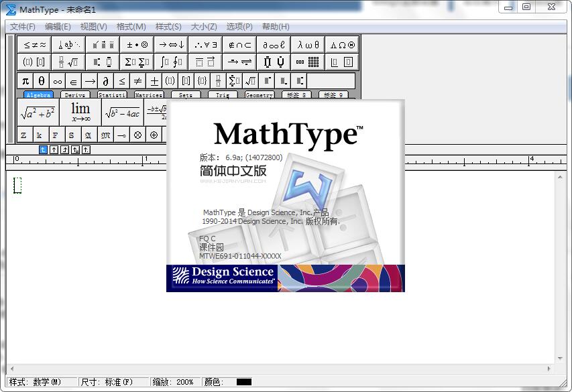This screenshot has width=572, height=392.
Task: Insert the parentheses template from small bar
Action: pyautogui.click(x=170, y=81)
